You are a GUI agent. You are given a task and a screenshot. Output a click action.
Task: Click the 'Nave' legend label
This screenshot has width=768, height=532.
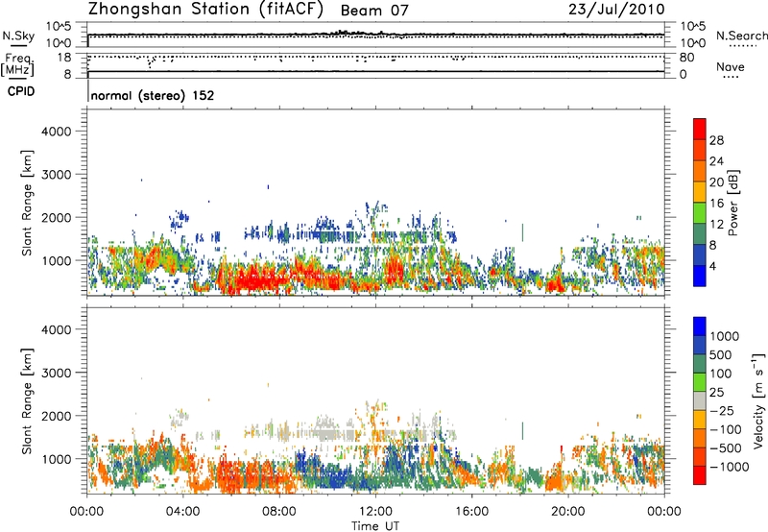coord(730,66)
